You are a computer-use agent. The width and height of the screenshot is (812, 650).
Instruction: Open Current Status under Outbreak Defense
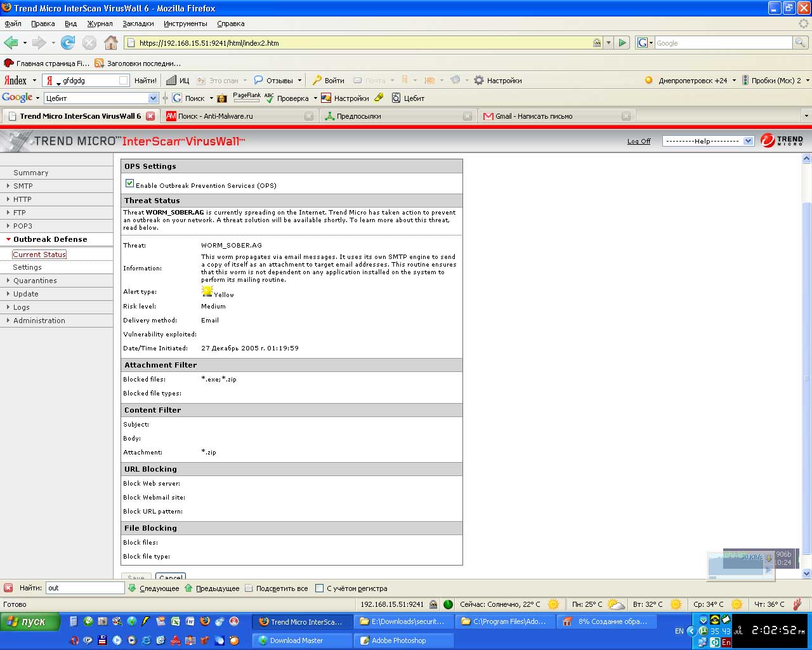(x=39, y=255)
